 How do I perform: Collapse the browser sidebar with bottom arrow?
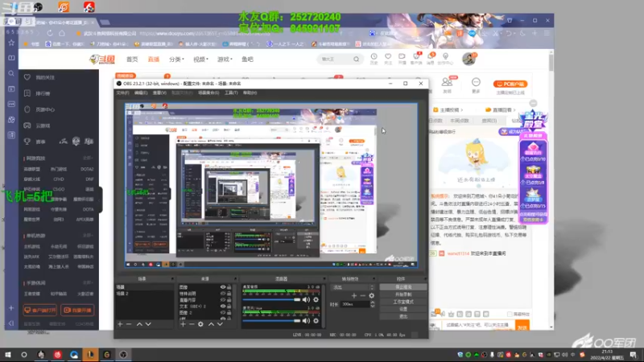pos(11,323)
